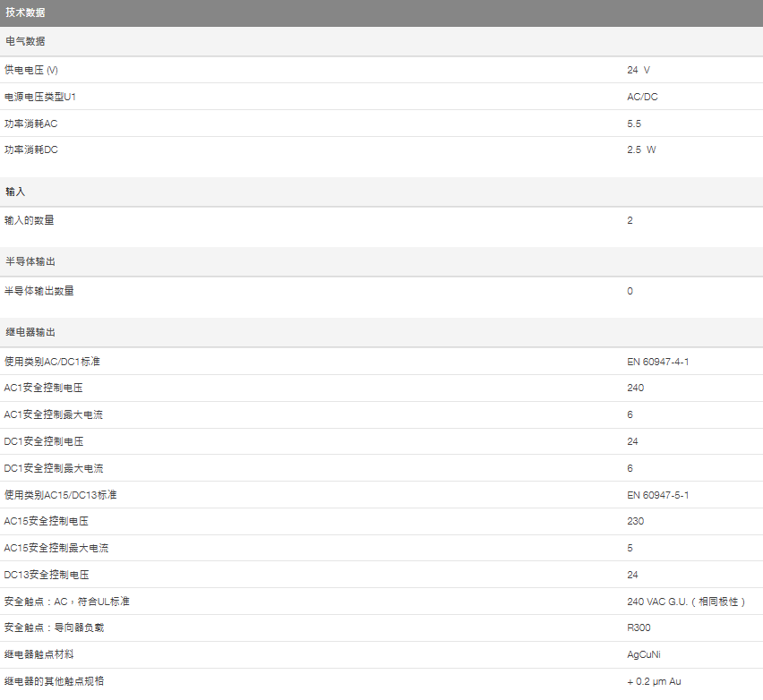Click the 2.5 W power value
The height and width of the screenshot is (700, 763).
[640, 150]
